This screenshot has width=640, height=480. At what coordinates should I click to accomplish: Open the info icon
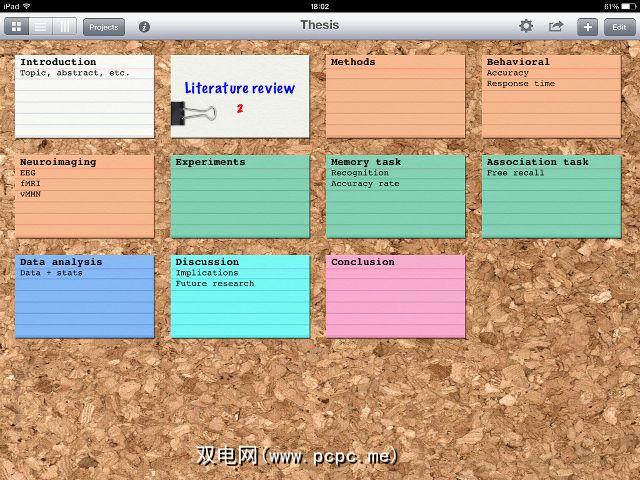click(144, 27)
